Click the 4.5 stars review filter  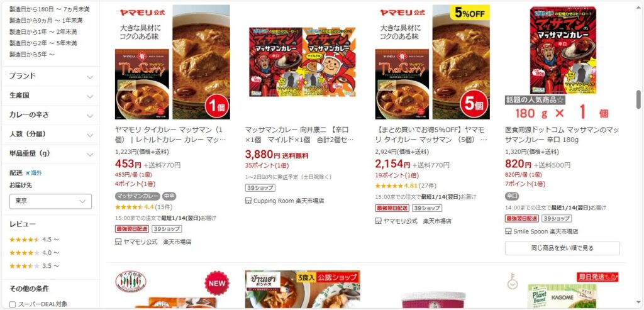pos(34,240)
